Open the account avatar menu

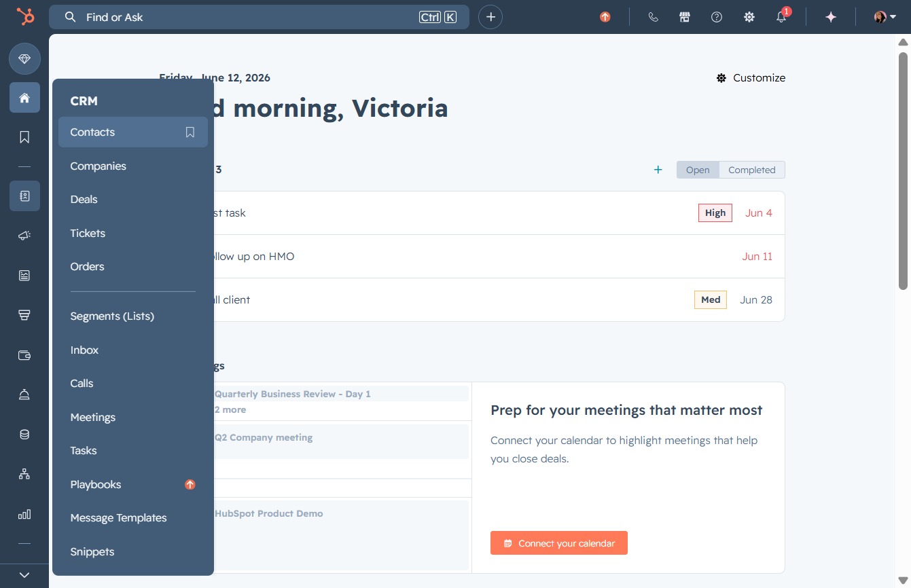(x=885, y=17)
